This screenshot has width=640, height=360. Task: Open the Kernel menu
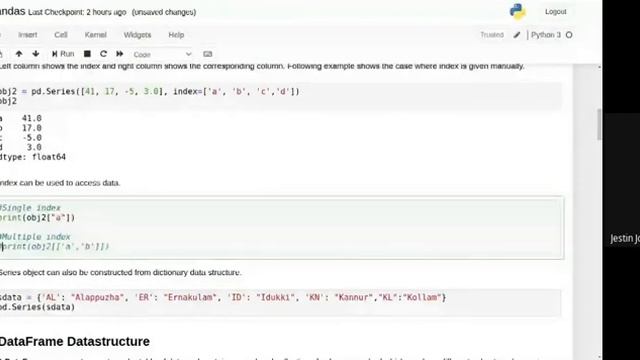tap(96, 35)
